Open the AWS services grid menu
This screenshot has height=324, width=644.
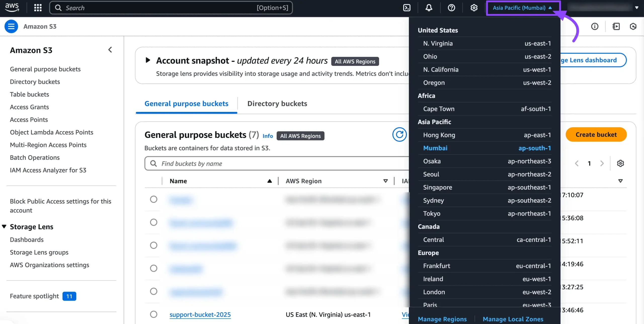tap(38, 8)
